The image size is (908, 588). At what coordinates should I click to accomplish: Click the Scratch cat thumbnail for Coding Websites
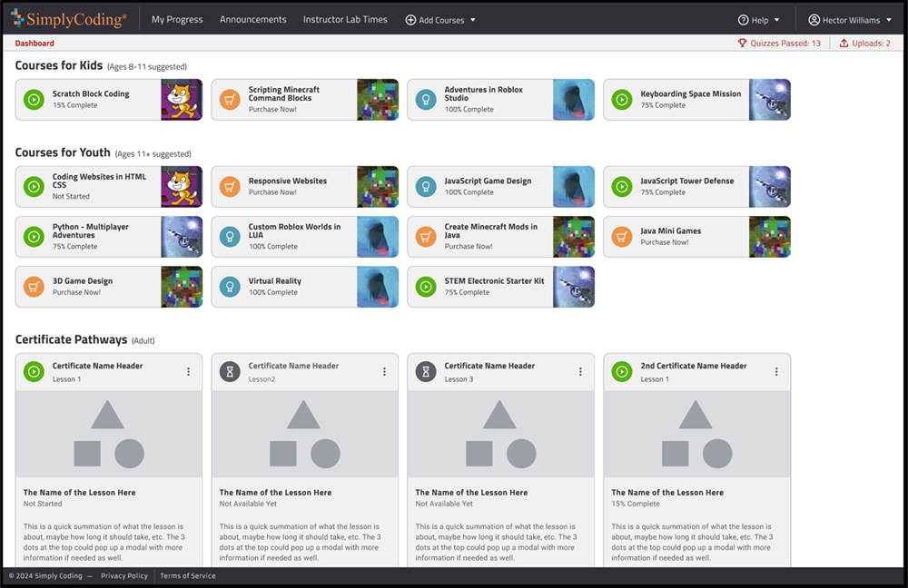(181, 187)
